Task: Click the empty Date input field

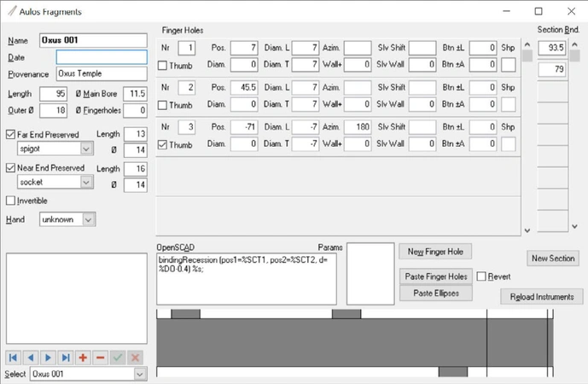Action: point(102,57)
